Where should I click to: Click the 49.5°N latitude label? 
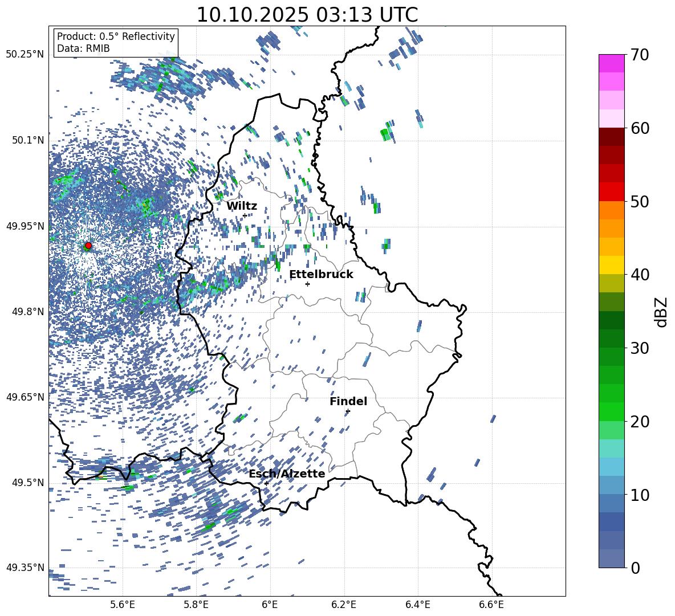point(28,483)
